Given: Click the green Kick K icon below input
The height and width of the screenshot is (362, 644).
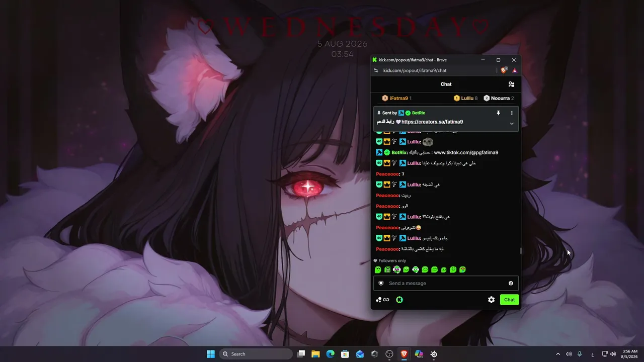Looking at the screenshot, I should (x=399, y=300).
